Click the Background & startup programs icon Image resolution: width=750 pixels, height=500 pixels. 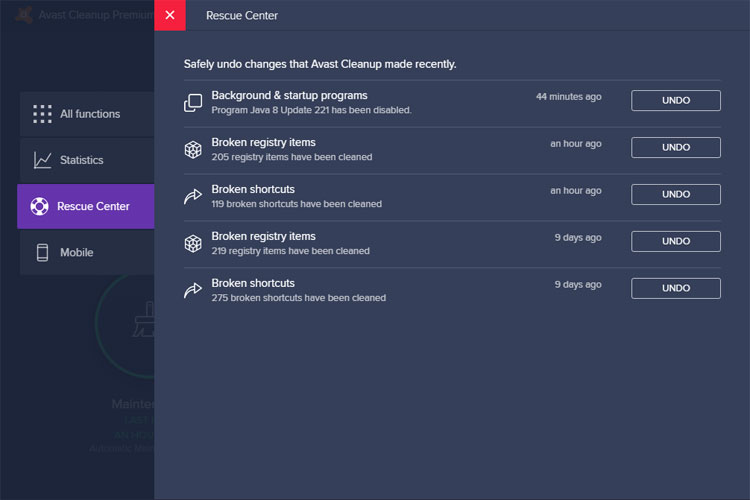point(193,103)
